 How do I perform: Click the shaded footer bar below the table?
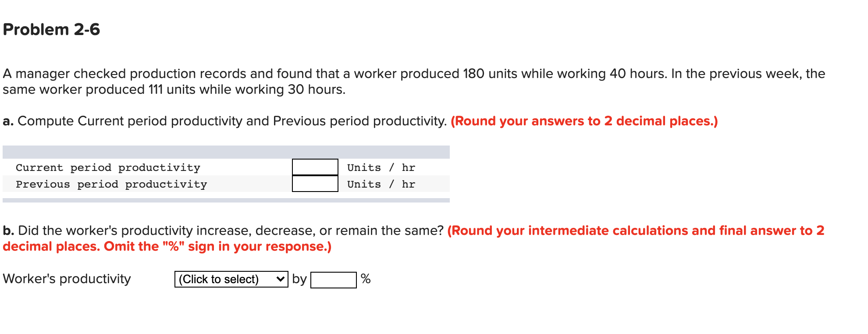click(226, 199)
